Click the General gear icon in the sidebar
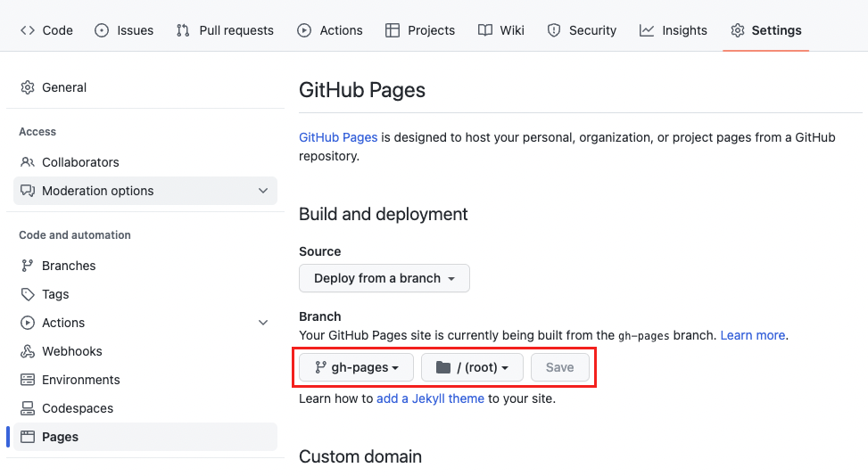Viewport: 868px width, 476px height. click(28, 87)
